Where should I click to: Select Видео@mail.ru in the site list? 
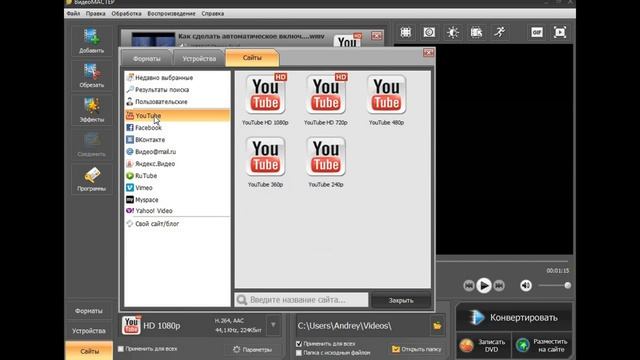(x=177, y=151)
